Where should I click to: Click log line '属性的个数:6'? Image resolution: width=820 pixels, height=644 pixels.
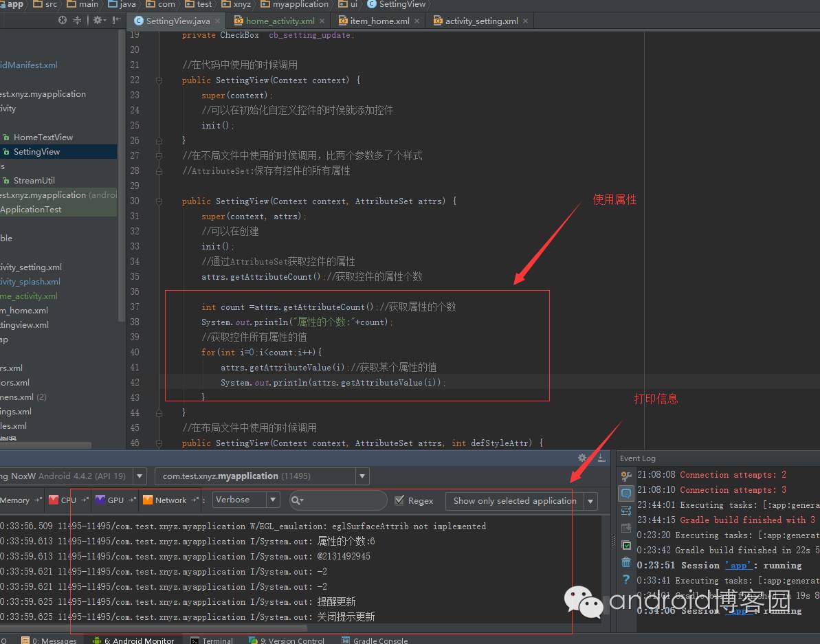(x=187, y=542)
